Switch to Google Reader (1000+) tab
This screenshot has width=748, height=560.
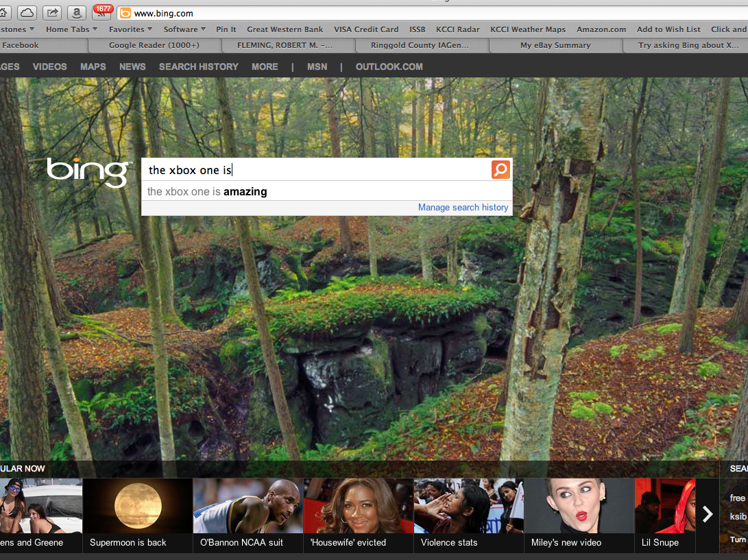[154, 45]
